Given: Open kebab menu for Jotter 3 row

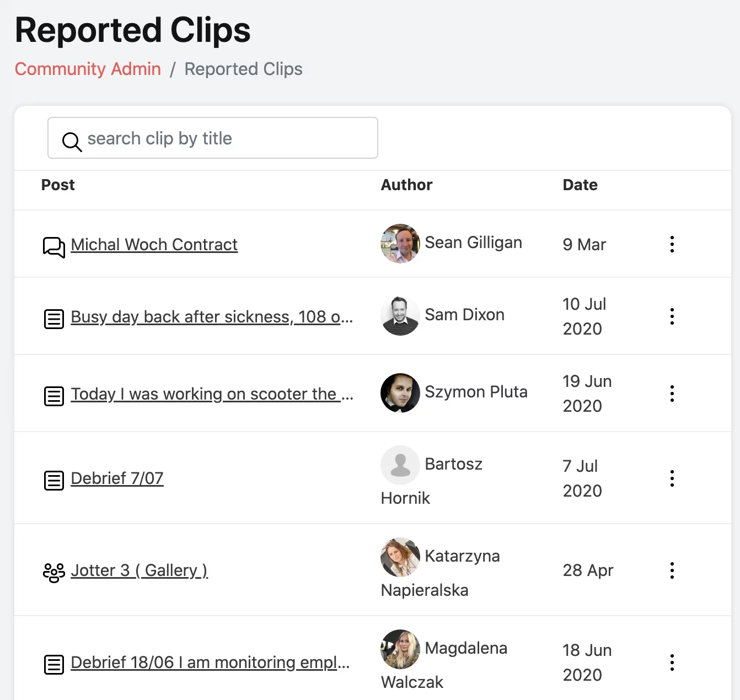Looking at the screenshot, I should click(x=672, y=570).
